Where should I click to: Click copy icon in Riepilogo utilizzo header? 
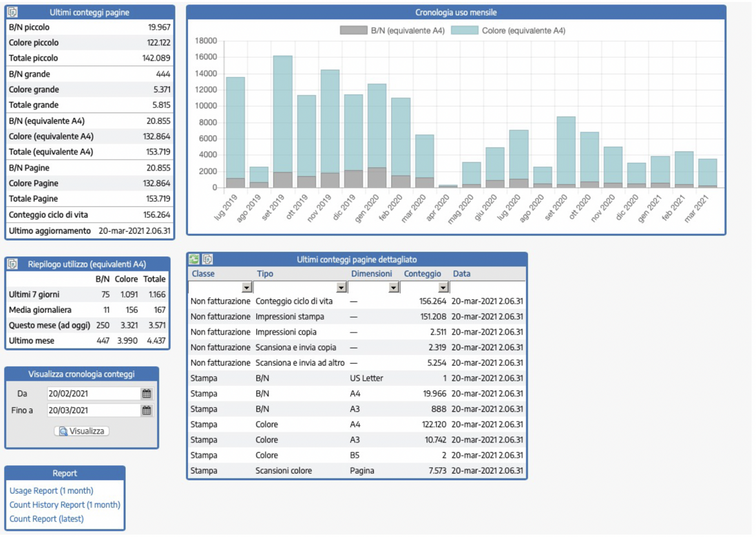coord(12,264)
